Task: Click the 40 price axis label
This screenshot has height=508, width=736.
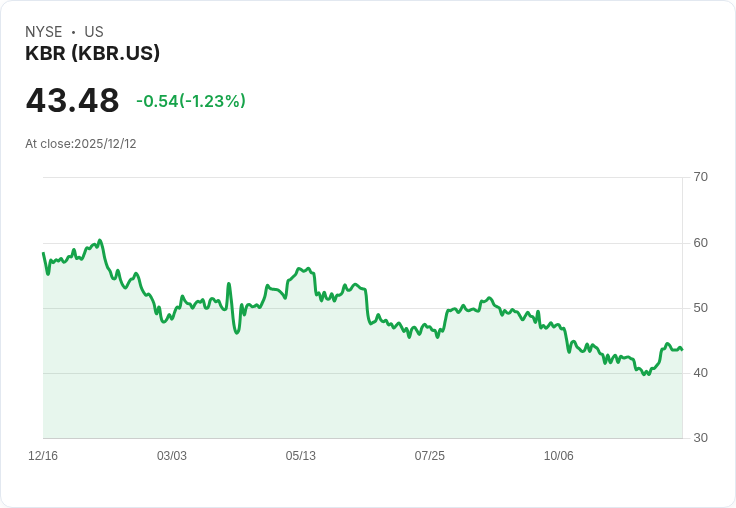Action: (700, 373)
